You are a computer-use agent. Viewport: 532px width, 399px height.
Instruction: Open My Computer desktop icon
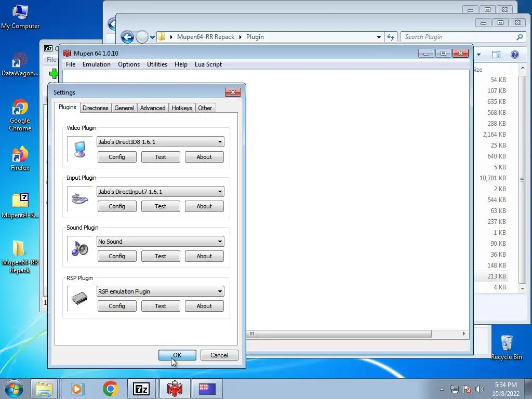click(20, 16)
